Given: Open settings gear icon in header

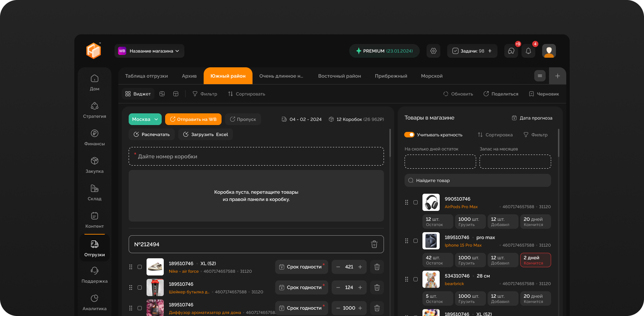Looking at the screenshot, I should point(433,51).
